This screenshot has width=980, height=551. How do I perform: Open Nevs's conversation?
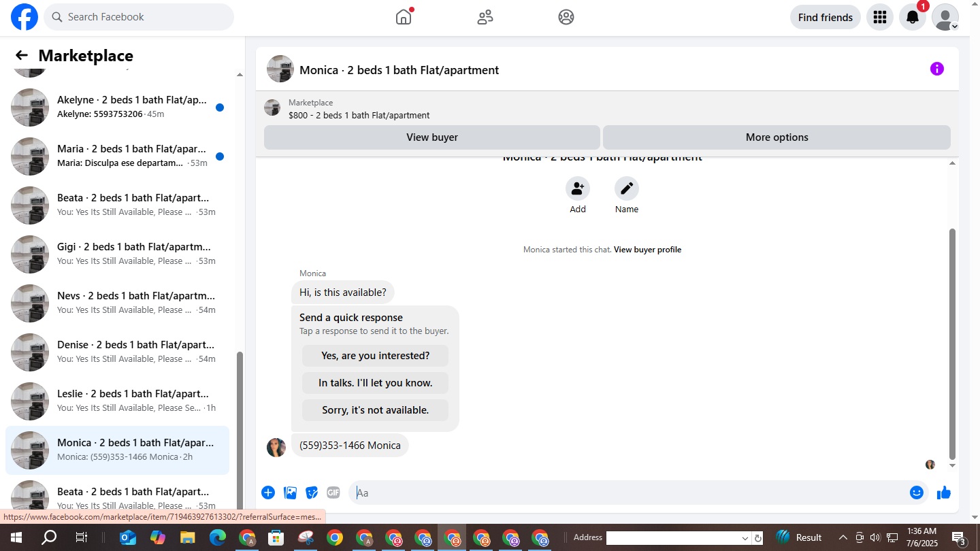tap(117, 303)
